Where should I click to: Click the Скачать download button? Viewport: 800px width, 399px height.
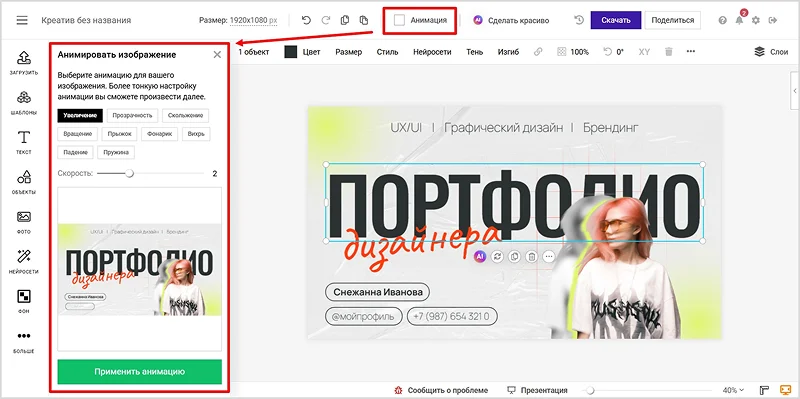616,20
